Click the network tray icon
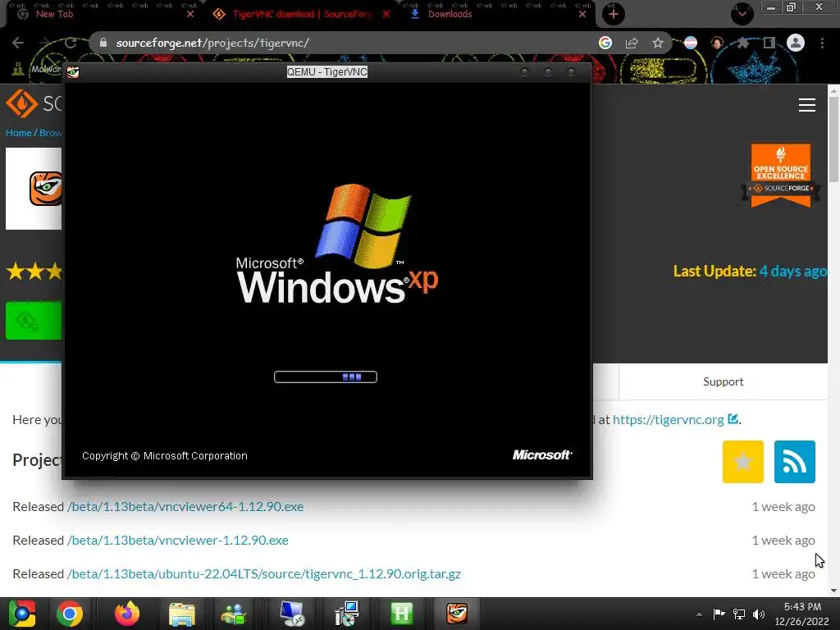Screen dimensions: 840x630 739,614
